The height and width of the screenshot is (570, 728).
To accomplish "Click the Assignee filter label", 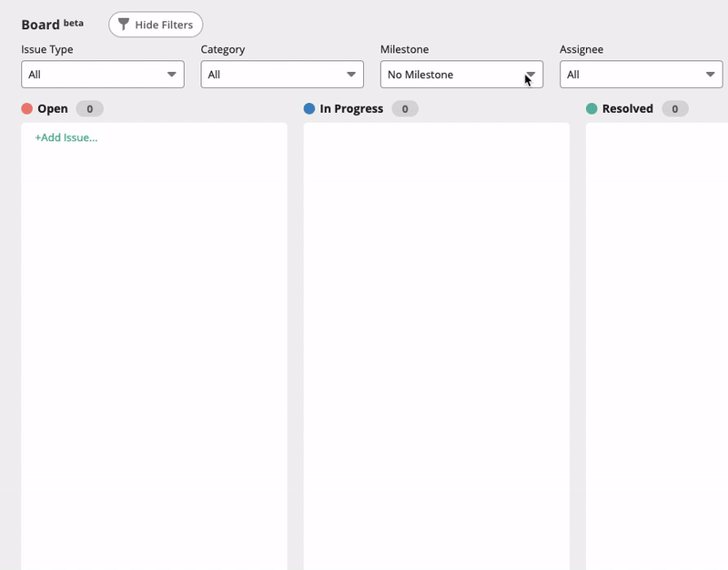I will [x=581, y=49].
